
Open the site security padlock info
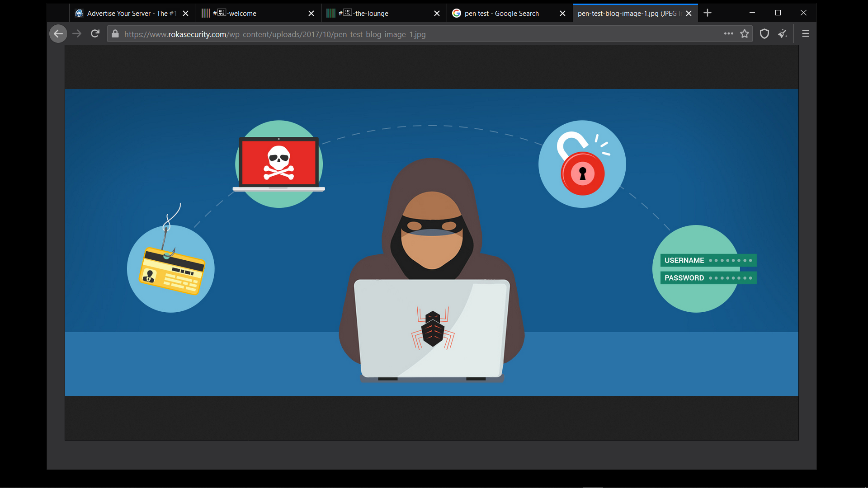(115, 34)
